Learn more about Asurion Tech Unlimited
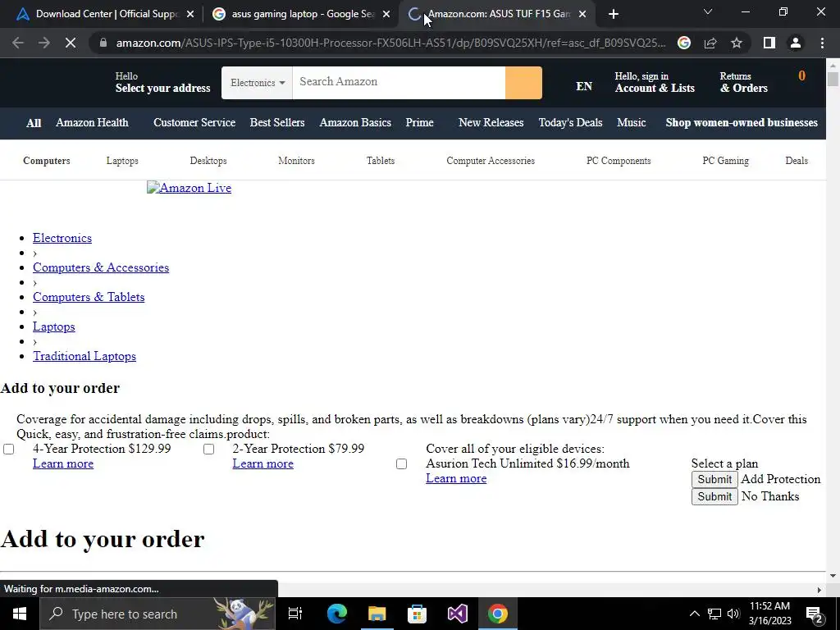Viewport: 840px width, 630px height. point(456,478)
